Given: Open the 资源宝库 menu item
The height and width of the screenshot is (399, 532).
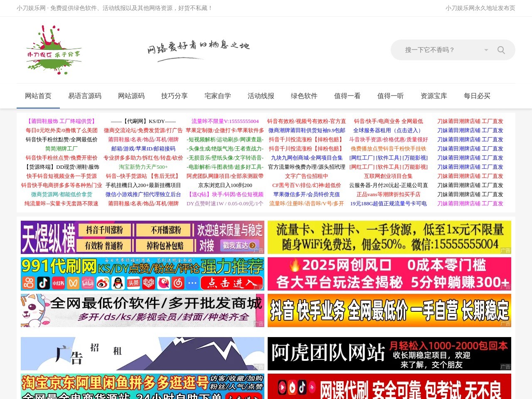Looking at the screenshot, I should click(x=434, y=96).
